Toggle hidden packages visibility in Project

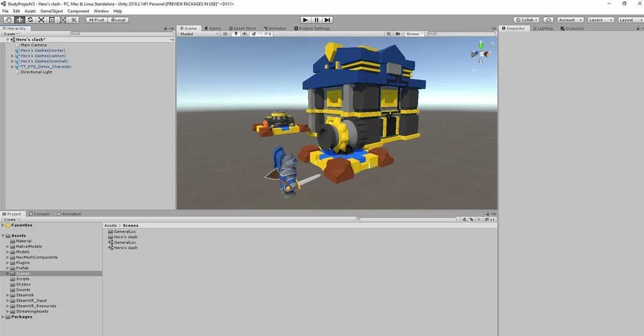[490, 220]
